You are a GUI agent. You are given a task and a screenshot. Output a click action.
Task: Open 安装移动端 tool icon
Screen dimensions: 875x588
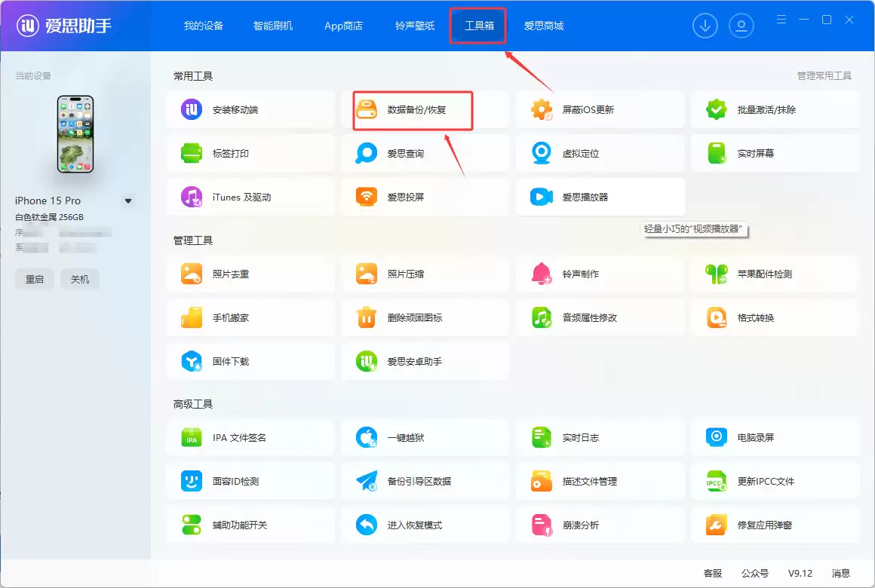(x=192, y=109)
